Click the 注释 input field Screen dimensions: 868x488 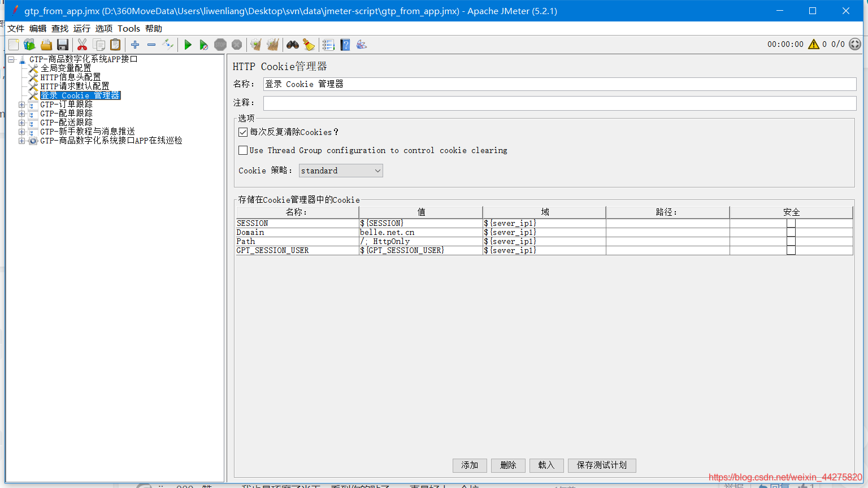(559, 103)
